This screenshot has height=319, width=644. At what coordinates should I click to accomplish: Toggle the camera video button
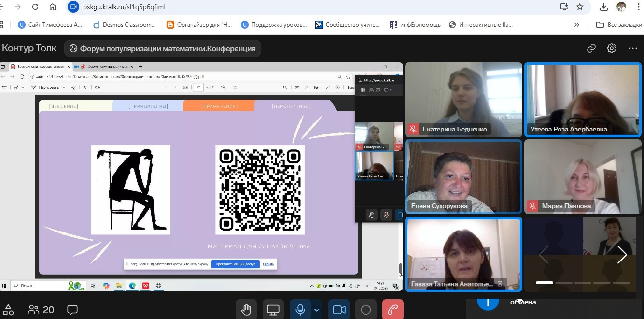pyautogui.click(x=339, y=310)
